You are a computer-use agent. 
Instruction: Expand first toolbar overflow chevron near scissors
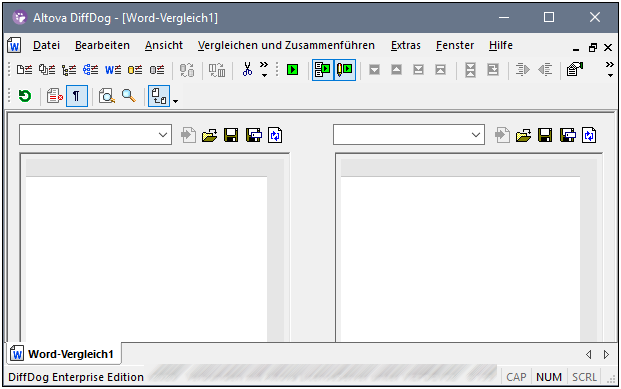click(264, 69)
